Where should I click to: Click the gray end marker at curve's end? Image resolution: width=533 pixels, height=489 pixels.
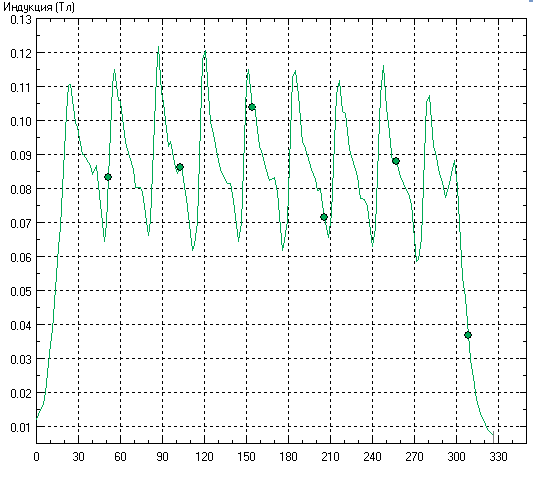[493, 437]
